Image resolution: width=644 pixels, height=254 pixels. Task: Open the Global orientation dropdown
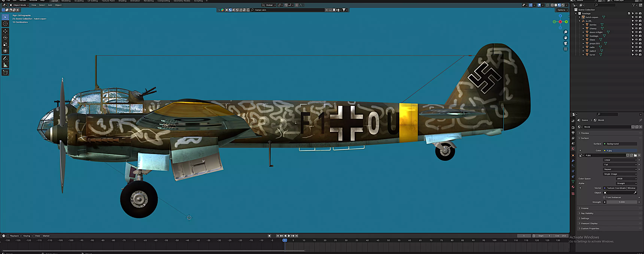pyautogui.click(x=269, y=5)
